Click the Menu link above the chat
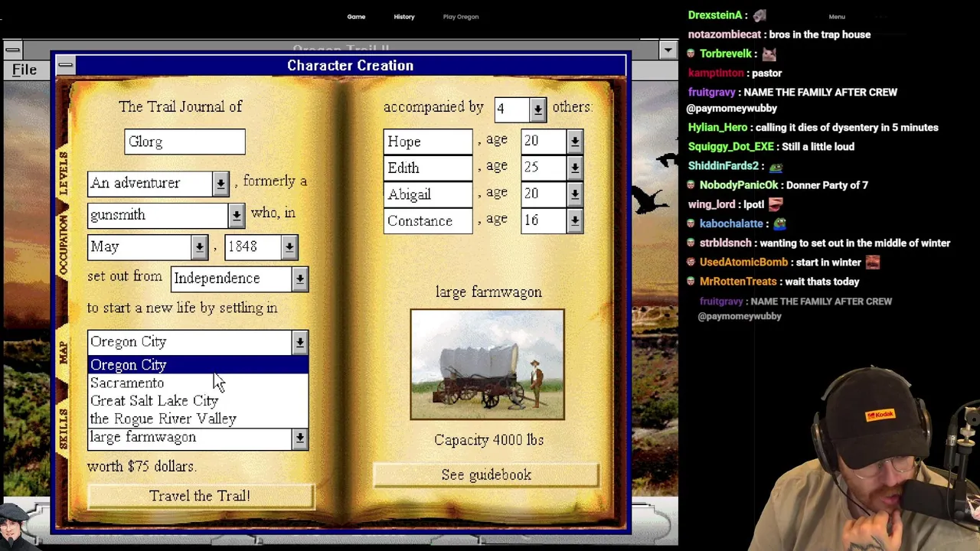Viewport: 980px width, 551px height. (837, 16)
